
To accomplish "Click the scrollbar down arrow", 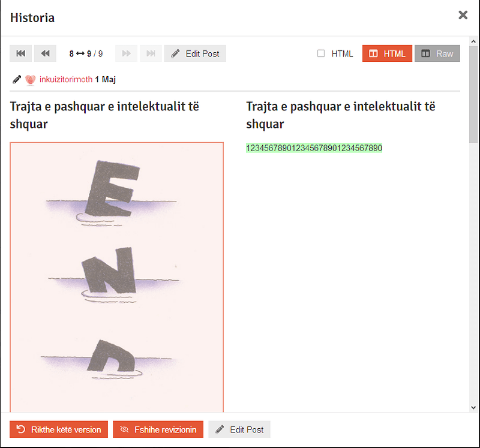I will pyautogui.click(x=474, y=408).
